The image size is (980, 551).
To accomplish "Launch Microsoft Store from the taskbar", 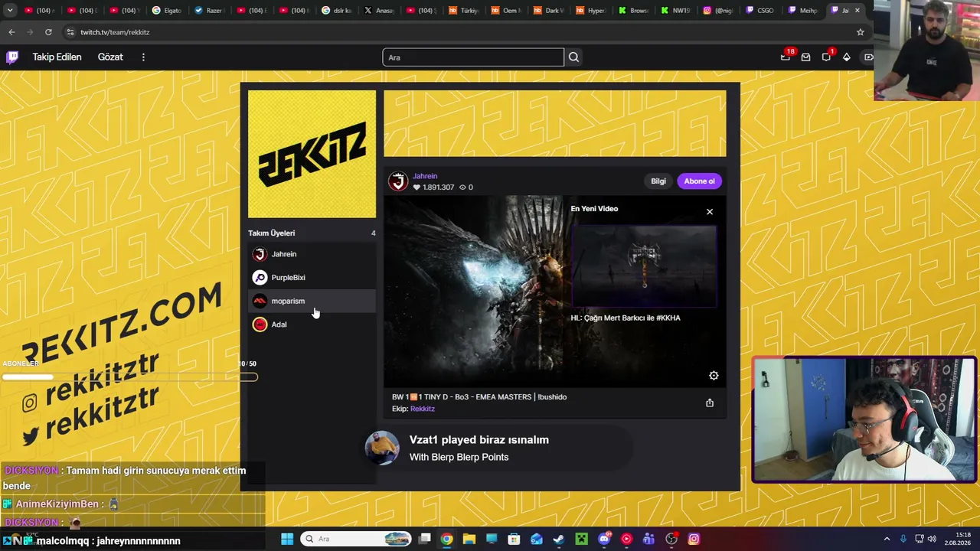I will (x=514, y=539).
